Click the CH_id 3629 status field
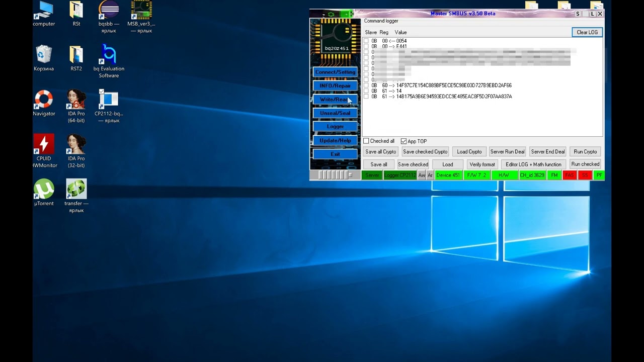 pos(532,175)
